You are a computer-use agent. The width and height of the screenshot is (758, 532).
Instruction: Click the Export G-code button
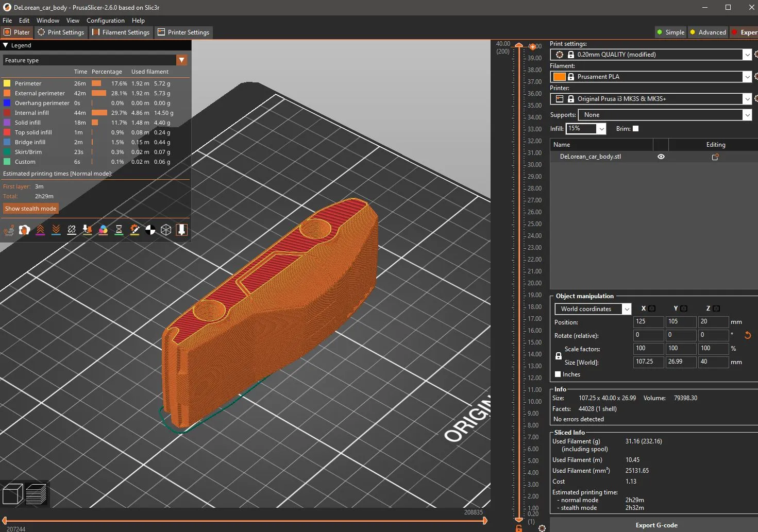pyautogui.click(x=656, y=525)
